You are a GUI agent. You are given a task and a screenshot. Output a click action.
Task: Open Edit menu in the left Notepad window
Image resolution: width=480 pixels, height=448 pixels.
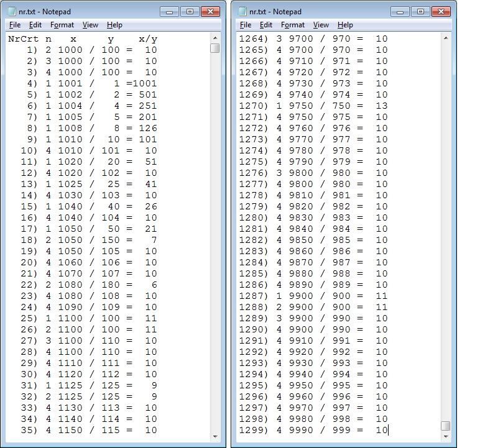(x=35, y=25)
